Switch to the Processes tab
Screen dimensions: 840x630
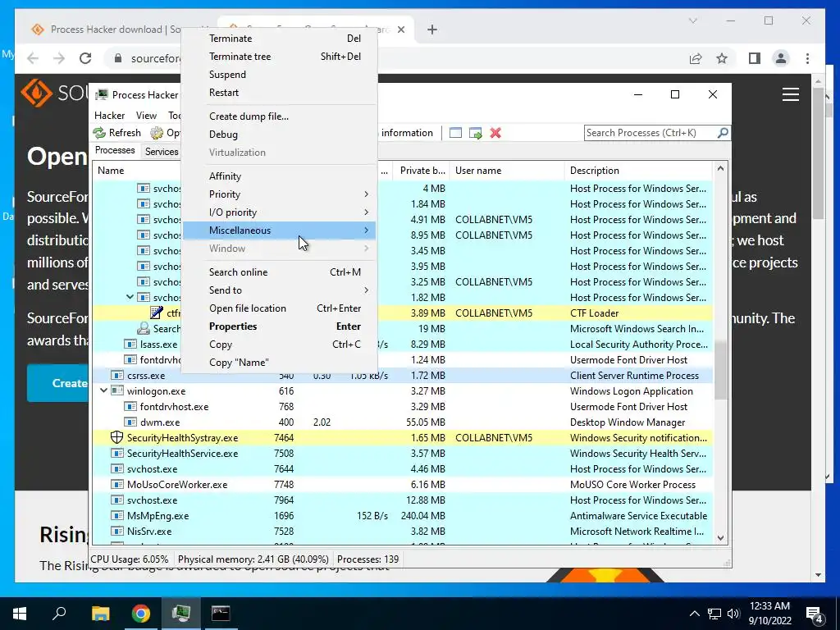click(115, 150)
